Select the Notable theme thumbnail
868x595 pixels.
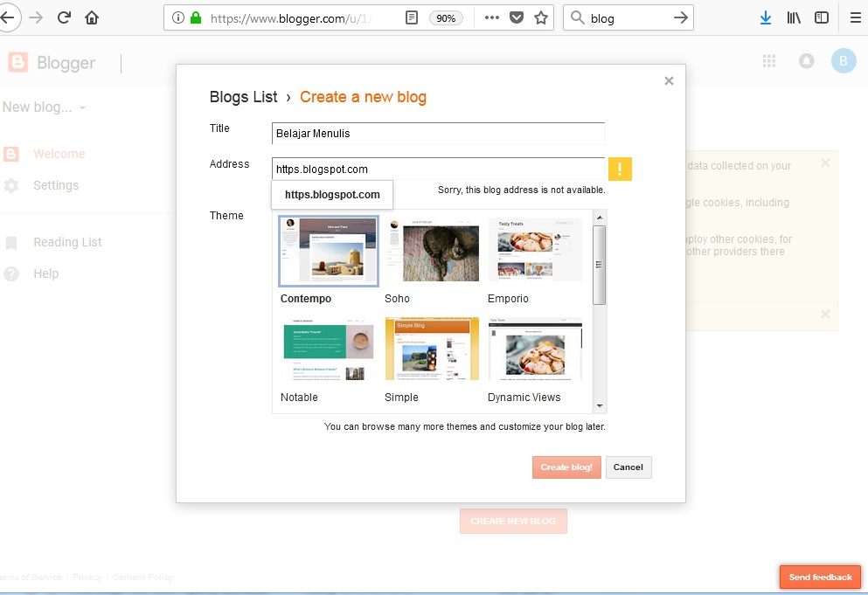click(x=329, y=349)
